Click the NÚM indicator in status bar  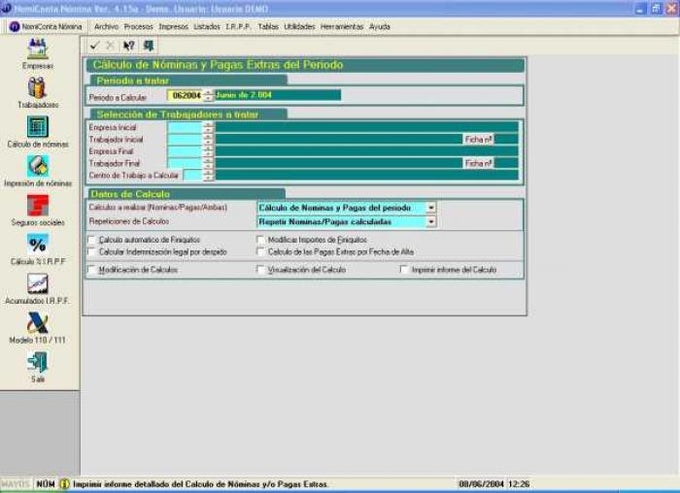[46, 484]
